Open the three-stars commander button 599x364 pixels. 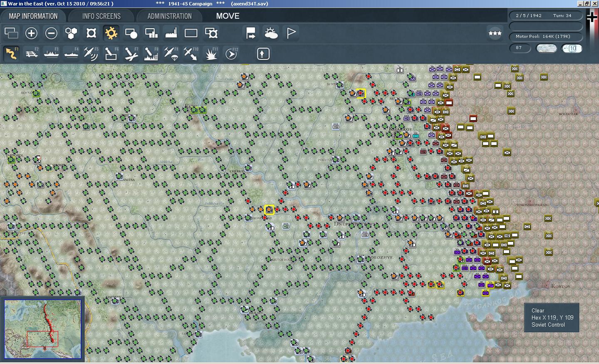tap(495, 33)
